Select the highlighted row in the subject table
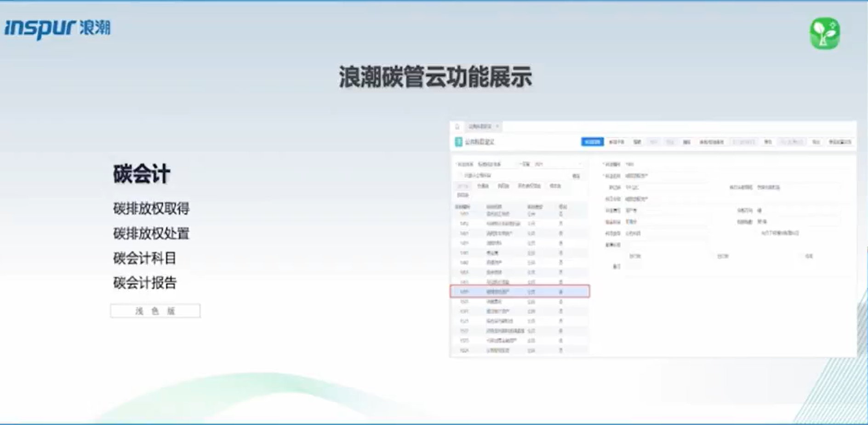This screenshot has height=425, width=868. pyautogui.click(x=520, y=292)
